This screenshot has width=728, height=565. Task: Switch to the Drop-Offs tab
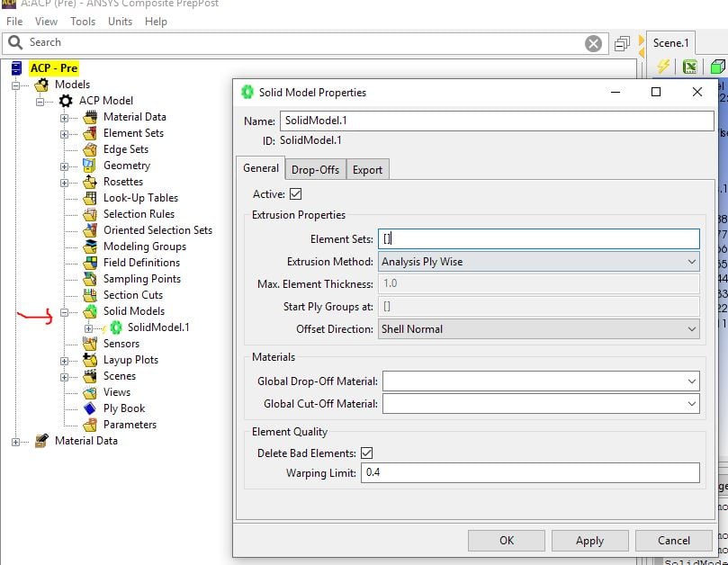click(x=315, y=170)
